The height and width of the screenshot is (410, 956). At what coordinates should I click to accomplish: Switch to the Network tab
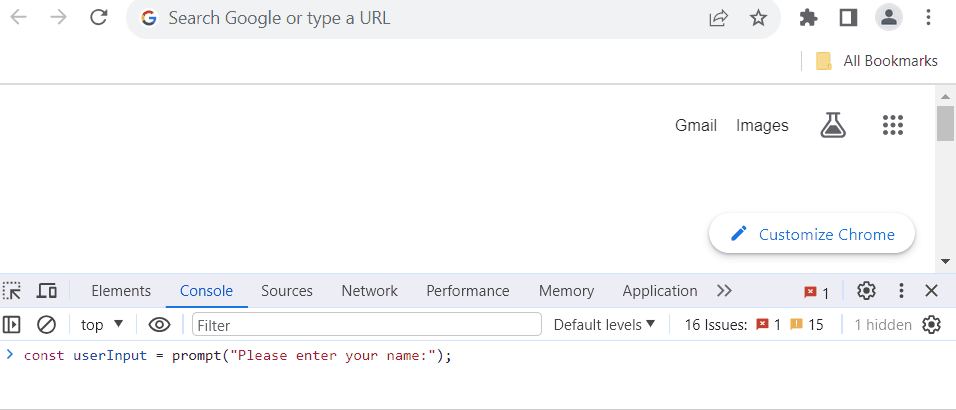tap(369, 291)
